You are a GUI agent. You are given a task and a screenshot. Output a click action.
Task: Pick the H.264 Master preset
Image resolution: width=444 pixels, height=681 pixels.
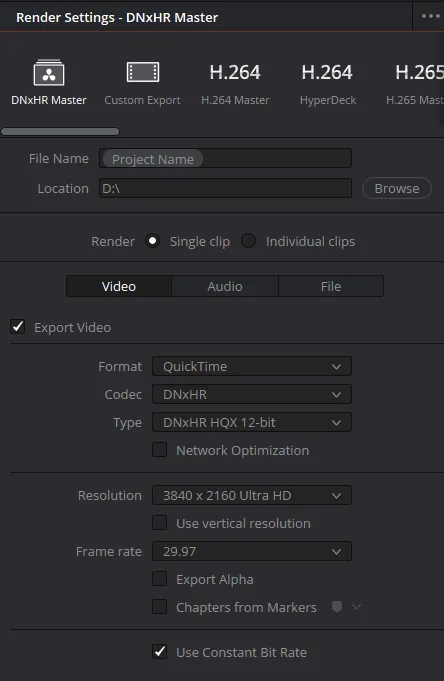point(235,83)
